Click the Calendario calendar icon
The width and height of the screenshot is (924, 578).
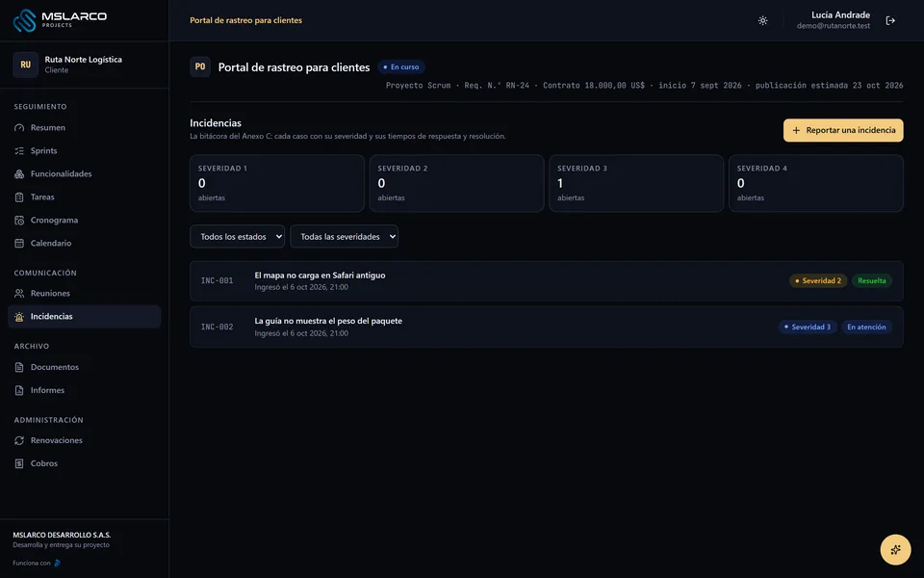tap(19, 243)
